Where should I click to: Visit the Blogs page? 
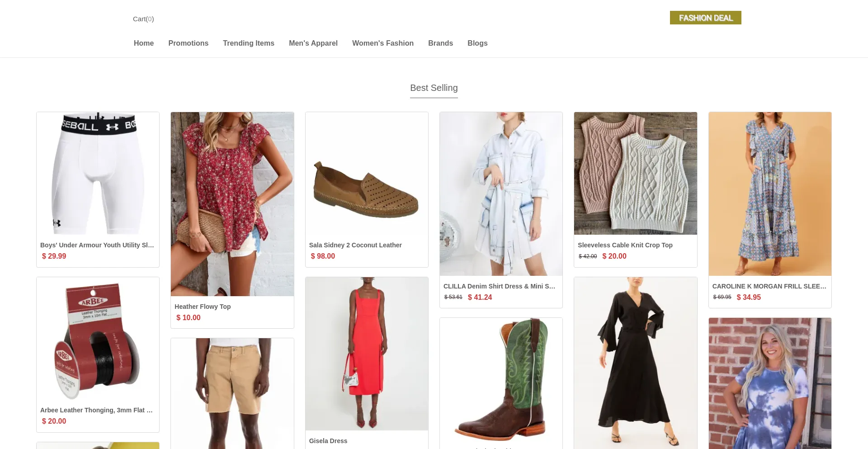pyautogui.click(x=477, y=43)
